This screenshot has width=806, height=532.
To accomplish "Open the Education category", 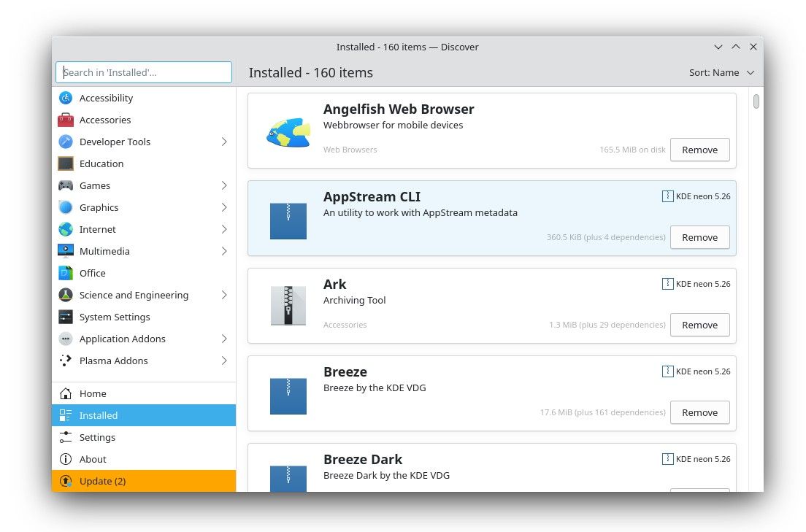I will pos(144,163).
